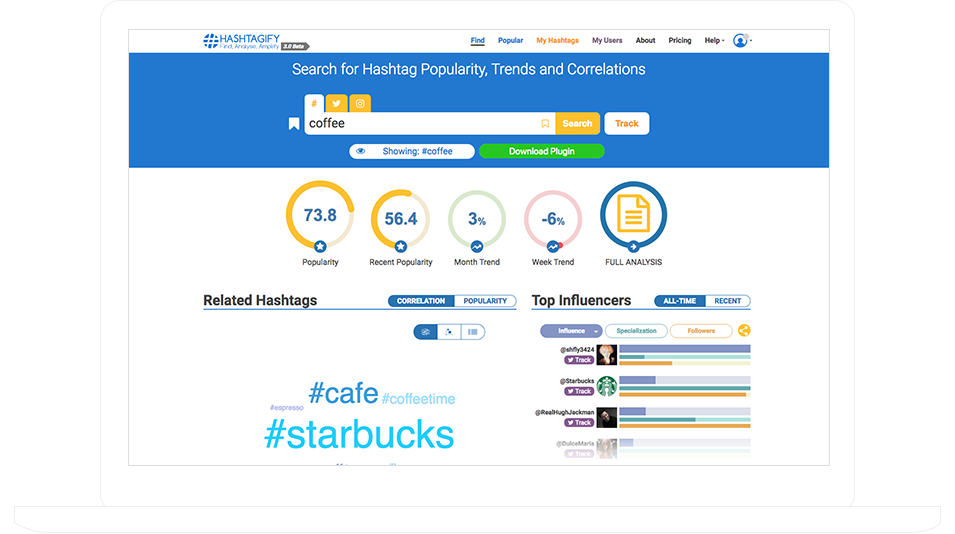Screen dimensions: 955x534
Task: Open My Hashtags page
Action: pyautogui.click(x=557, y=40)
